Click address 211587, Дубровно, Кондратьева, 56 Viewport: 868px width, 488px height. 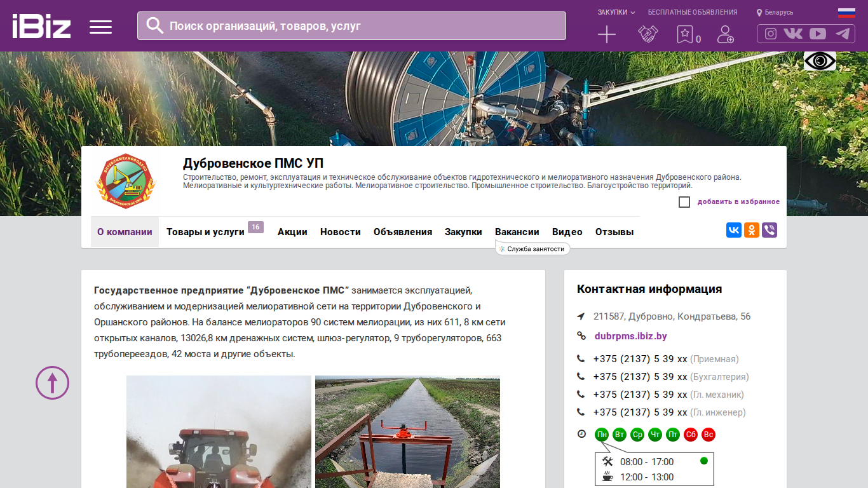pos(672,316)
